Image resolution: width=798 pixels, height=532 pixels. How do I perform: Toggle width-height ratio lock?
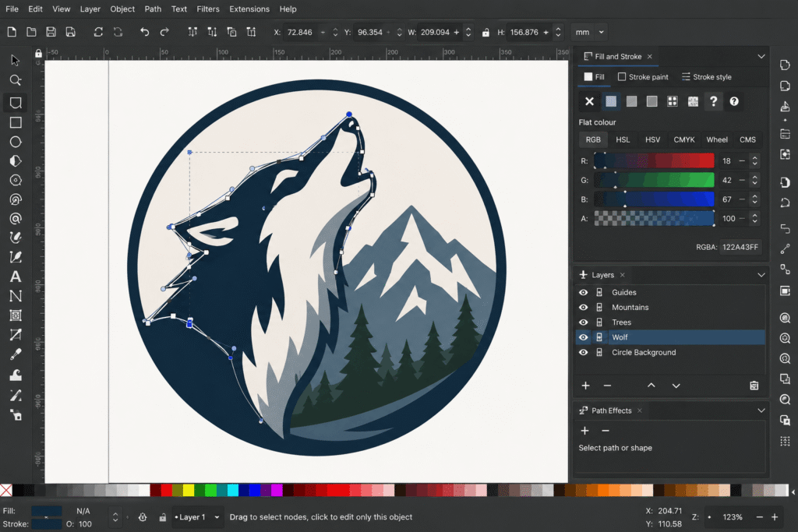[x=486, y=33]
